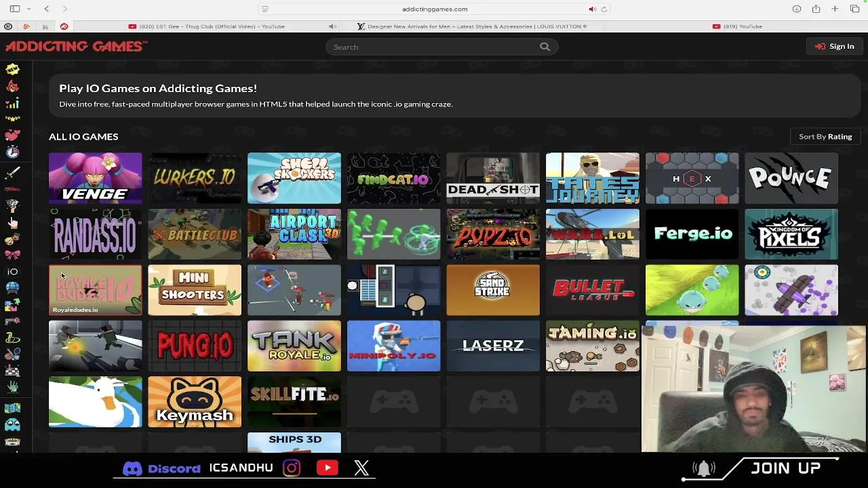
Task: Open the sword action games category
Action: 12,172
